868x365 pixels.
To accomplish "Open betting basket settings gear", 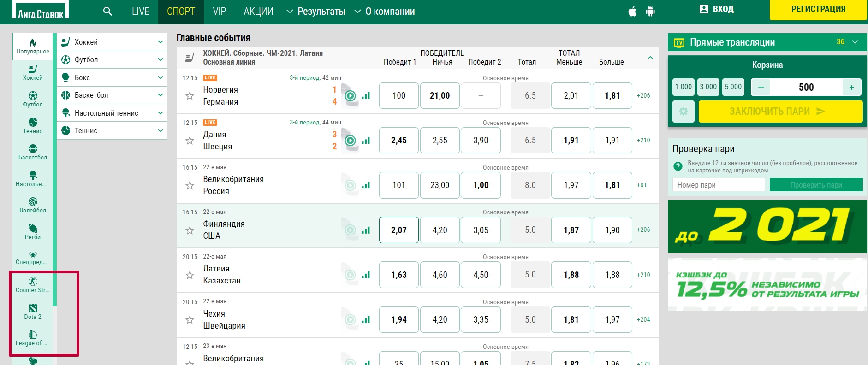I will (x=684, y=112).
